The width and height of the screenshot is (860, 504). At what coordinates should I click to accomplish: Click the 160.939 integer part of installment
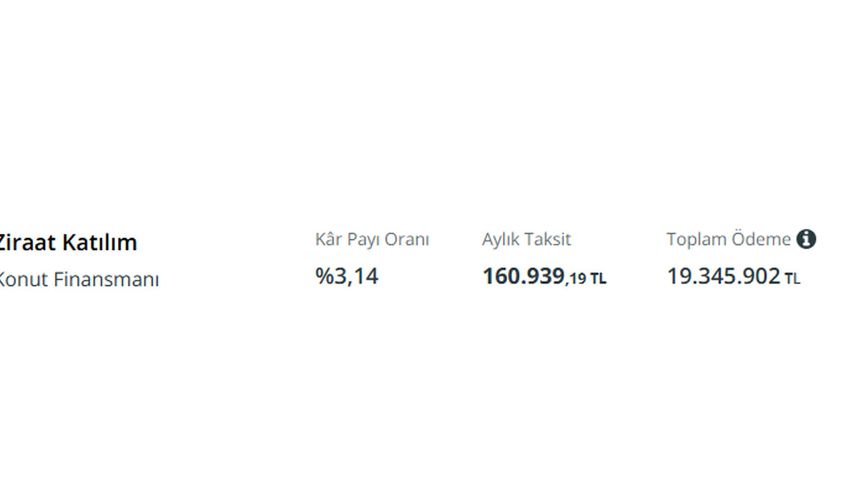523,276
